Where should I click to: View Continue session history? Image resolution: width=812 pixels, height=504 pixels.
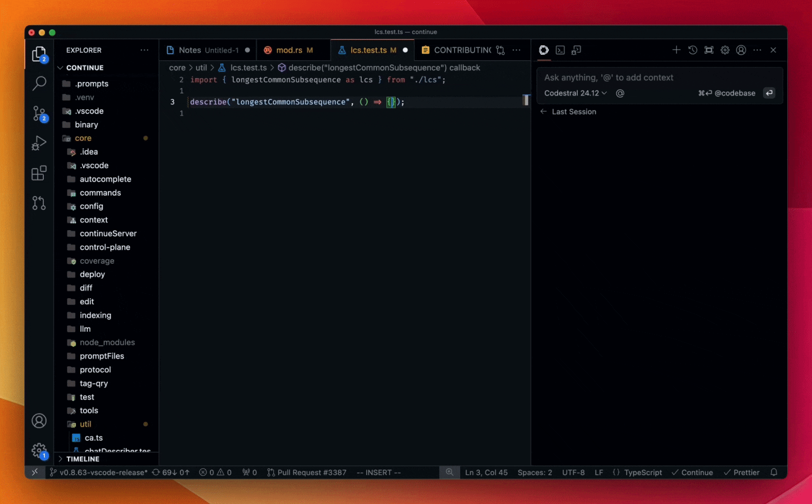[x=693, y=50]
